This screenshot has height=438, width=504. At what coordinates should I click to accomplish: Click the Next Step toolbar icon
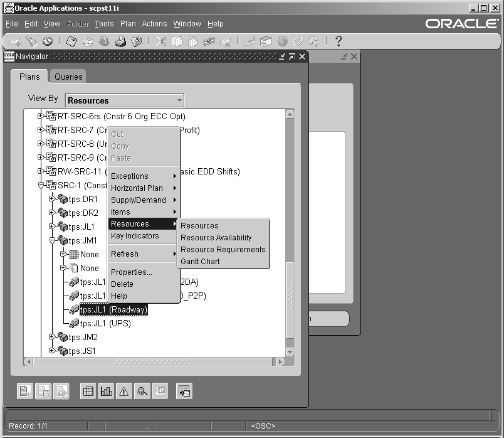[x=88, y=41]
